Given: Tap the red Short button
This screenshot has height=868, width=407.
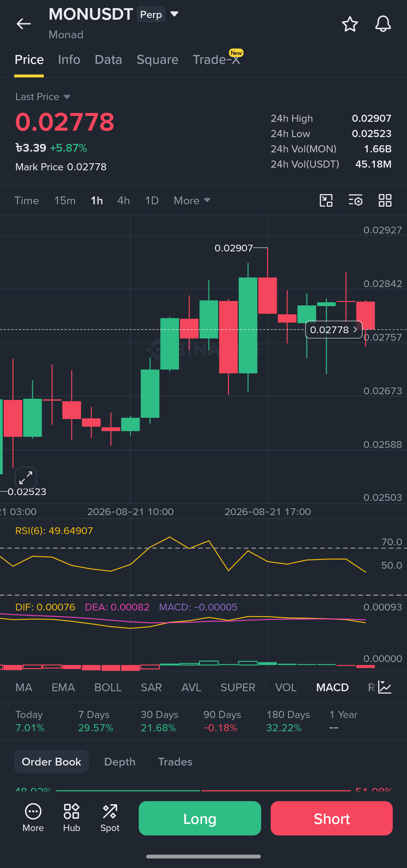Looking at the screenshot, I should [332, 818].
